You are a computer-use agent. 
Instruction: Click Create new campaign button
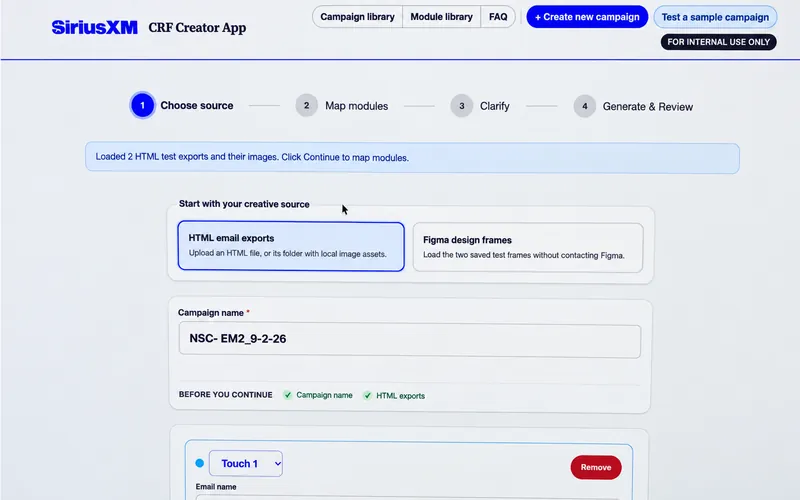[587, 17]
